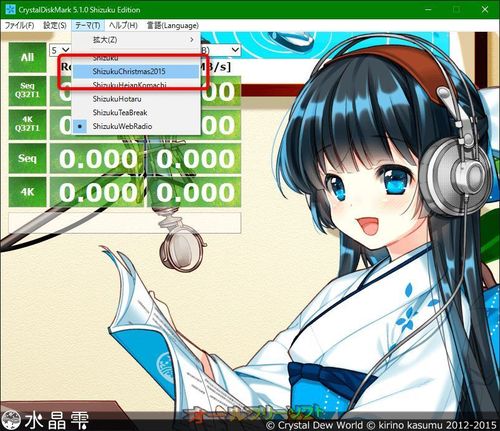The width and height of the screenshot is (500, 431).
Task: Open the test count dropdown showing 5
Action: [60, 50]
